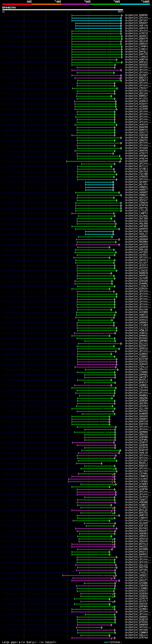Select hit label UniRef100_C0PNF4
This screenshot has height=644, width=152.
tap(137, 46)
